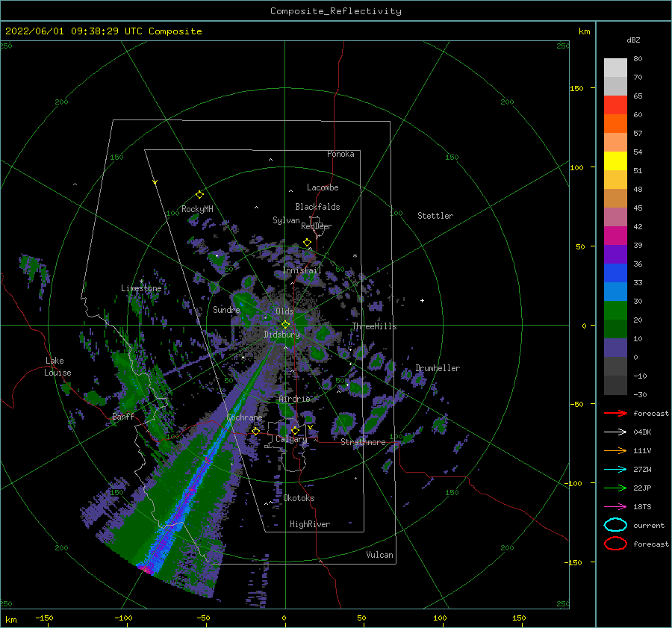Screen dimensions: 672x628
Task: Select the RockyMH label
Action: click(x=197, y=209)
